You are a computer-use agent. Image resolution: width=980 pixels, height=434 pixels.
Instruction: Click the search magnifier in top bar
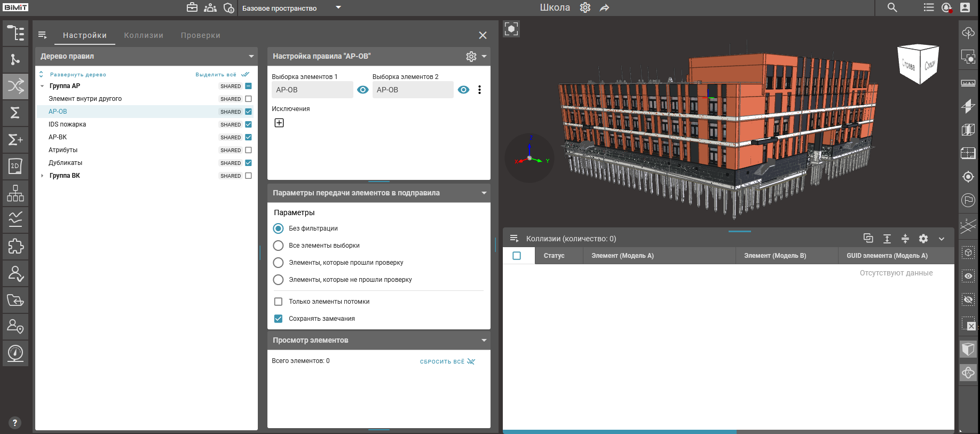coord(892,7)
